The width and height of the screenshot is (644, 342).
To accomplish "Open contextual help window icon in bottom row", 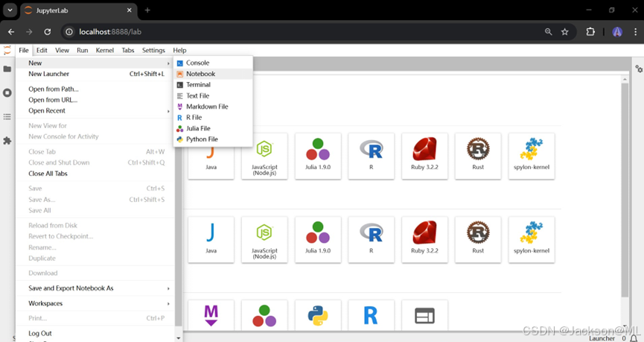I will pos(424,315).
